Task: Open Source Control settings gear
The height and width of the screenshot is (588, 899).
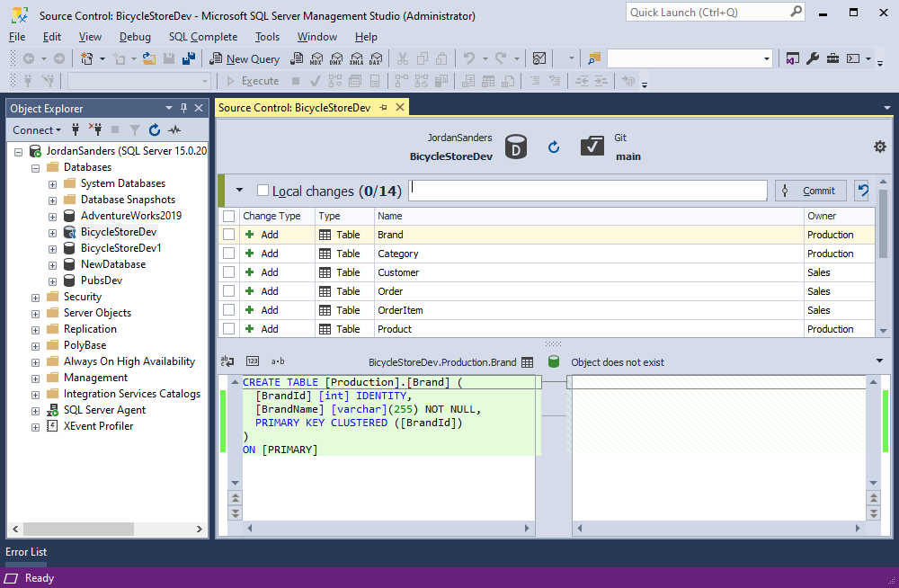Action: [x=880, y=147]
